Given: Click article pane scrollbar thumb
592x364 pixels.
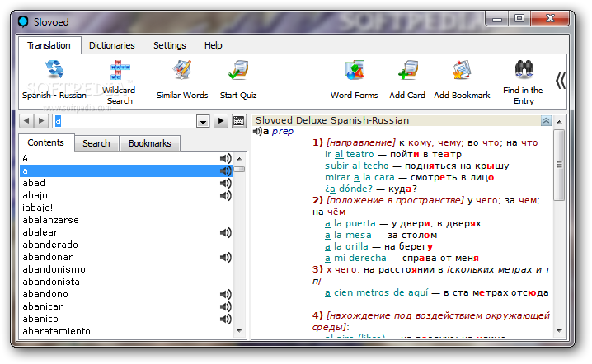Looking at the screenshot, I should click(559, 165).
